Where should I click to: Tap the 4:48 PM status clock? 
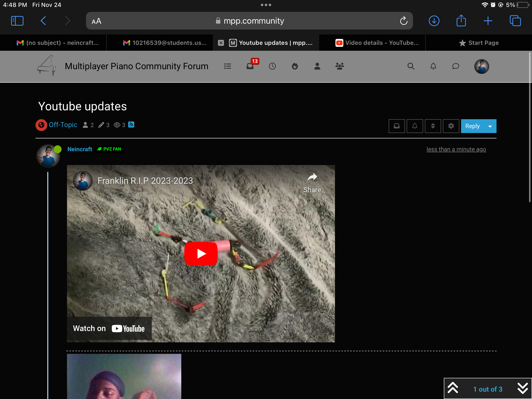tap(15, 5)
